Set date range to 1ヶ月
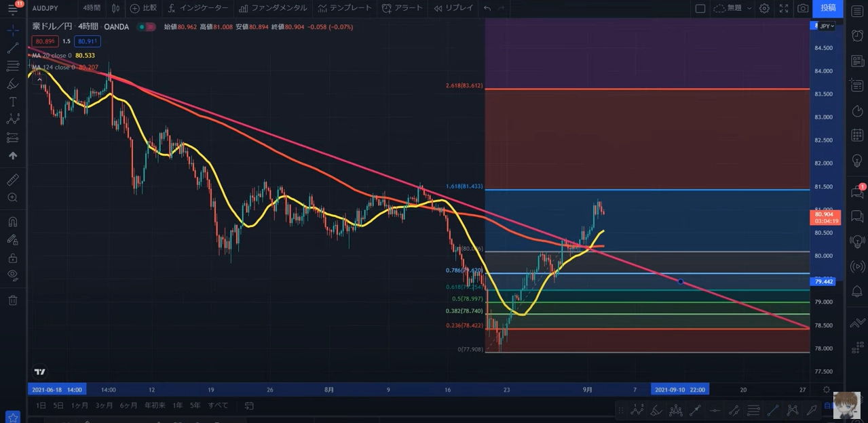 tap(80, 405)
